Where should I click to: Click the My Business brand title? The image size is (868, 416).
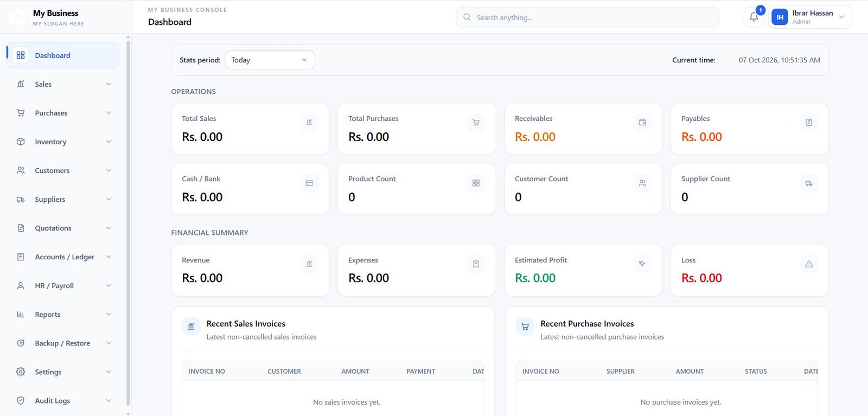coord(55,13)
